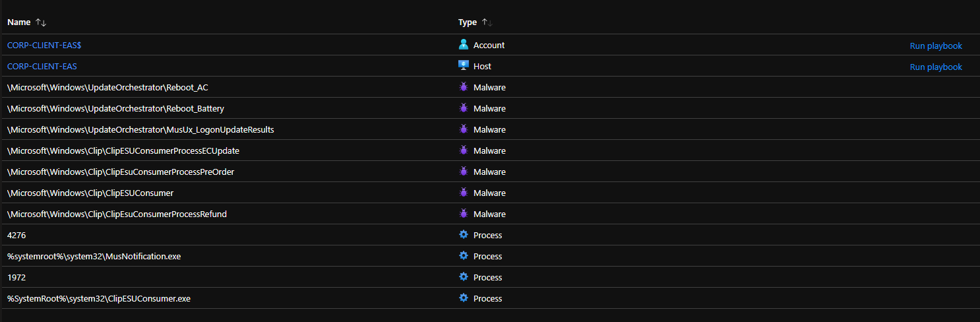Click the Host monitor icon
Screen dimensions: 980x322
(x=464, y=66)
